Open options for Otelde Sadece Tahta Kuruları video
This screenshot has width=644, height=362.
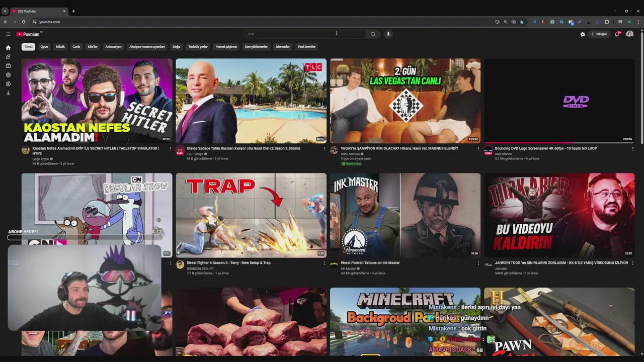324,149
